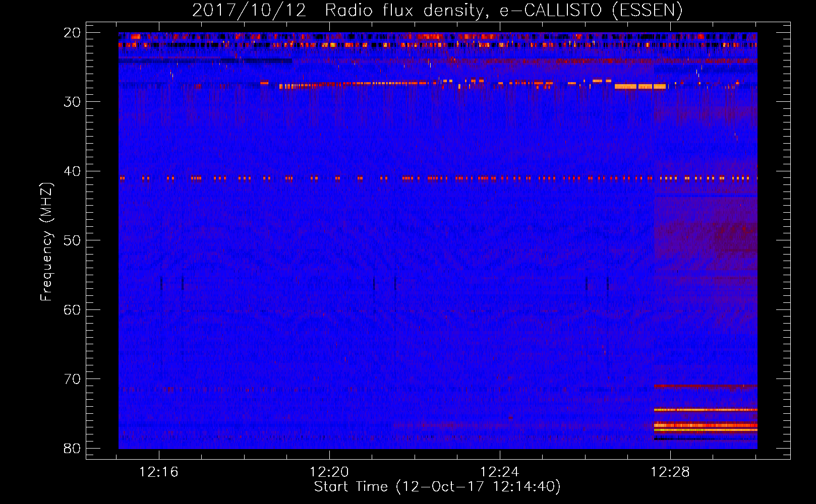Click the '20' frequency tick label
The width and height of the screenshot is (816, 504).
72,33
